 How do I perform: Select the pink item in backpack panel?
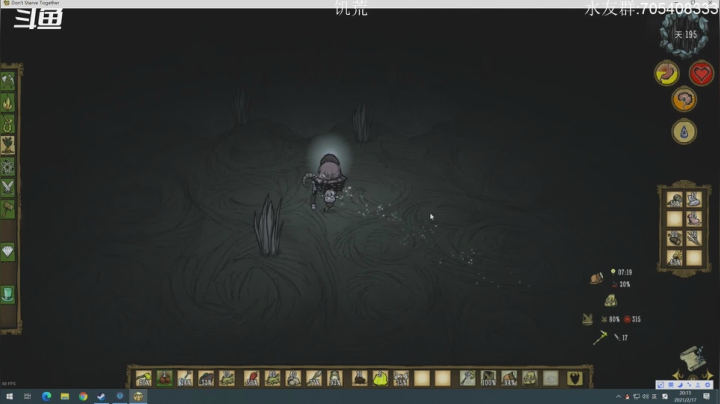tap(694, 219)
